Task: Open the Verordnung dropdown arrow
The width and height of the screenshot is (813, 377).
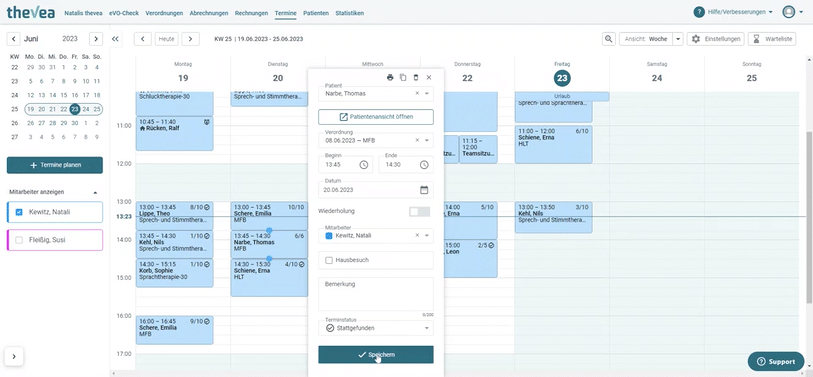Action: pyautogui.click(x=427, y=140)
